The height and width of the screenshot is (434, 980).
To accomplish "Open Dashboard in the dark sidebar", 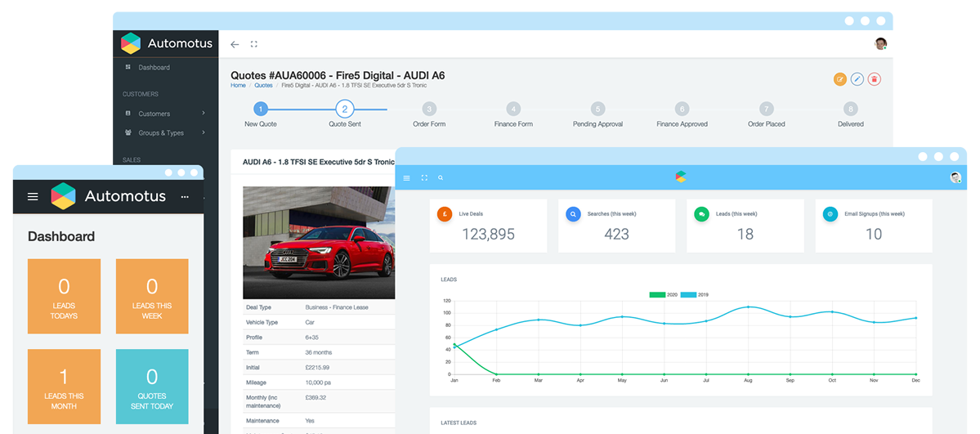I will [x=154, y=68].
